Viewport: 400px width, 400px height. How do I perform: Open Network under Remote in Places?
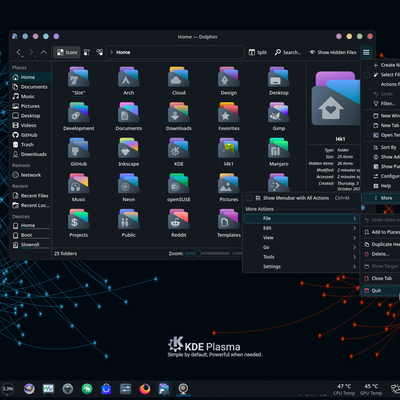pos(30,175)
